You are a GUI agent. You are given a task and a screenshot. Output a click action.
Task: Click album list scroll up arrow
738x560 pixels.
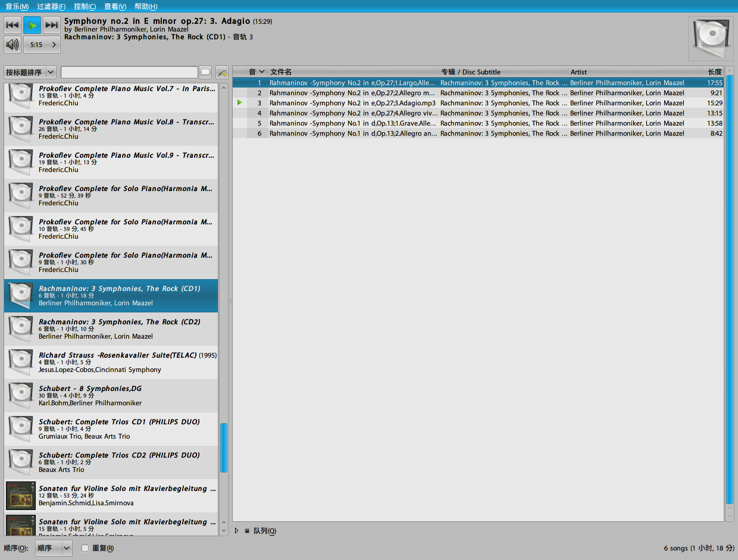click(x=224, y=88)
